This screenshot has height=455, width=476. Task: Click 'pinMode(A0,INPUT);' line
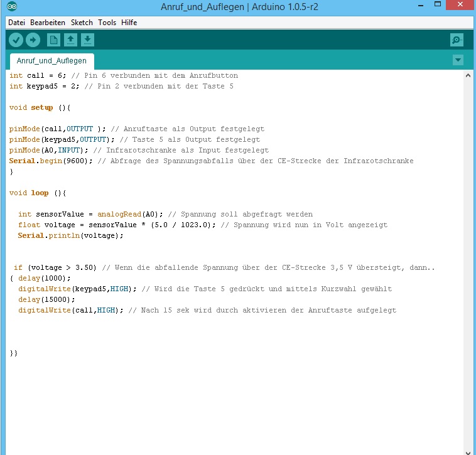click(139, 150)
